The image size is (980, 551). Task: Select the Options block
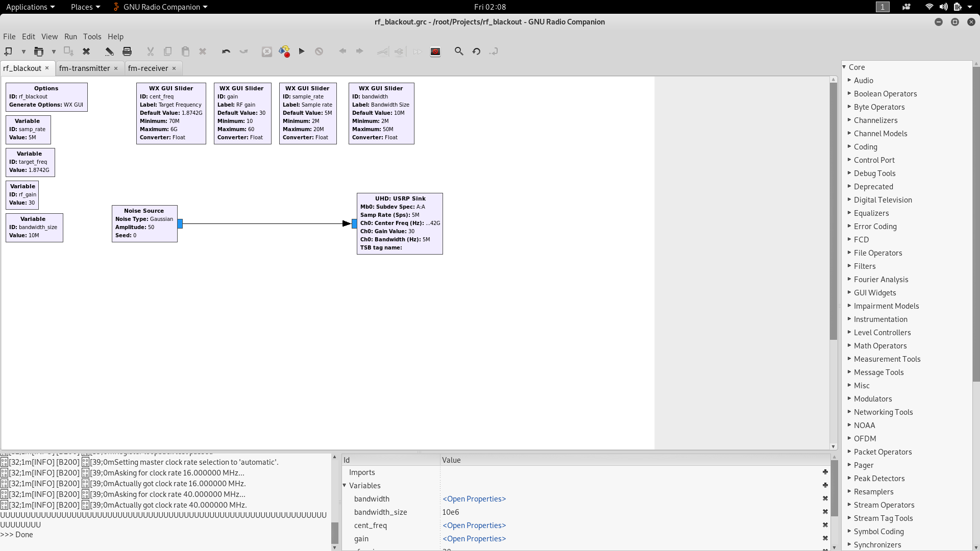pos(46,97)
